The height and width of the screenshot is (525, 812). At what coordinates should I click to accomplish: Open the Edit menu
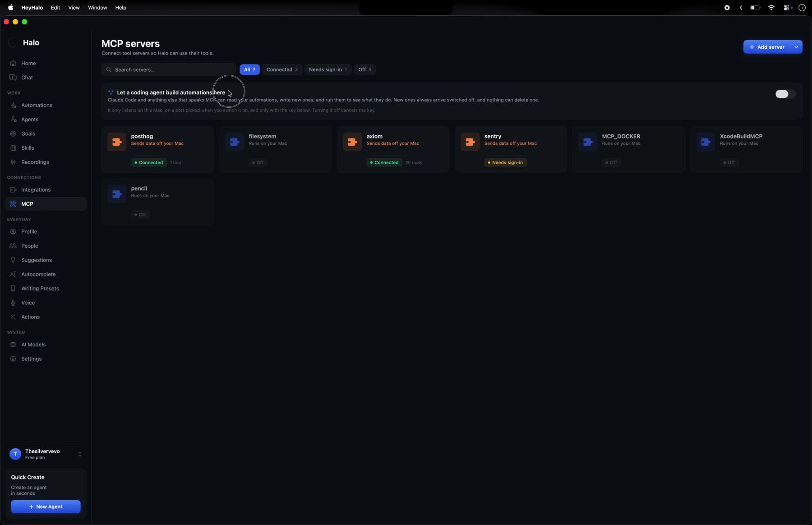click(55, 8)
